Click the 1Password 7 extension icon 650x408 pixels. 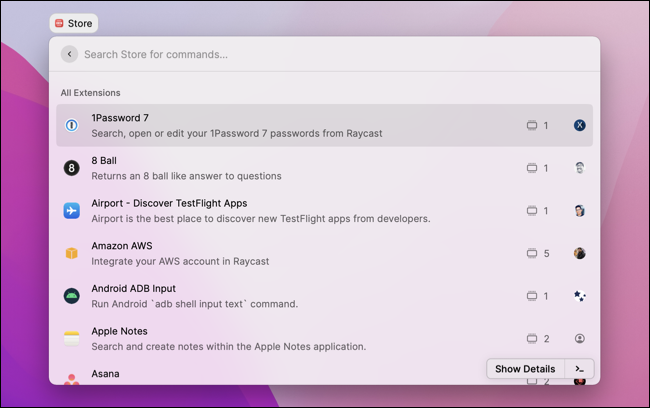pos(72,125)
